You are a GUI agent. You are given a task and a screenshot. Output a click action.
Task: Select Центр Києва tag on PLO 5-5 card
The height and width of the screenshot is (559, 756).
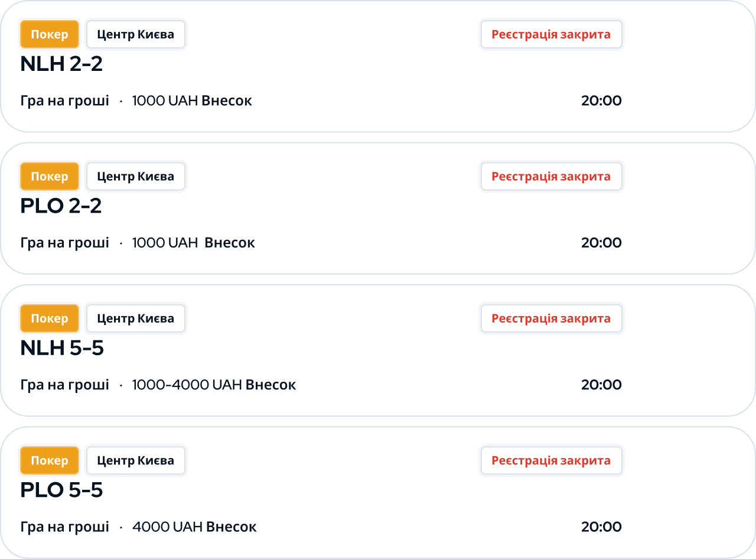[x=136, y=460]
